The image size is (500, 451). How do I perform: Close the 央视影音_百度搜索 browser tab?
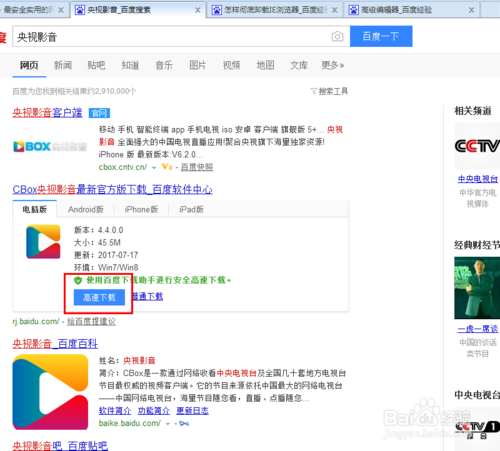tap(198, 10)
